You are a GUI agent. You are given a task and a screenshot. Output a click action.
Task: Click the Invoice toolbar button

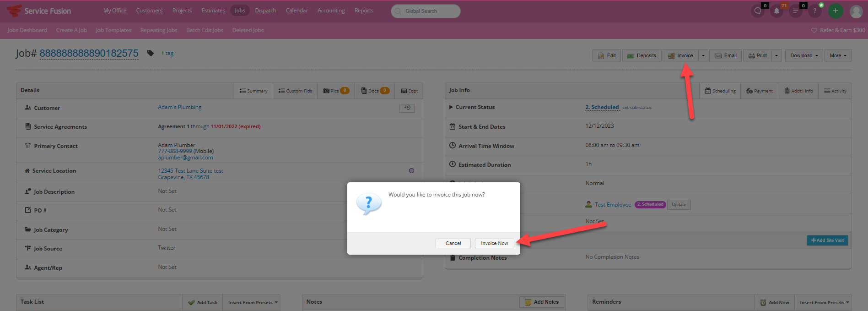tap(680, 55)
